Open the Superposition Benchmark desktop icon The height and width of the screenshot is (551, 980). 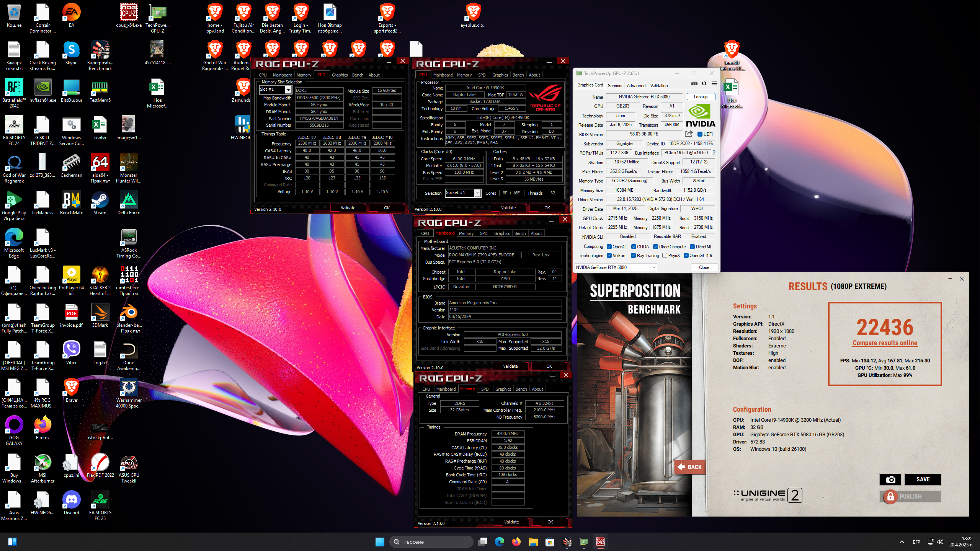point(100,56)
